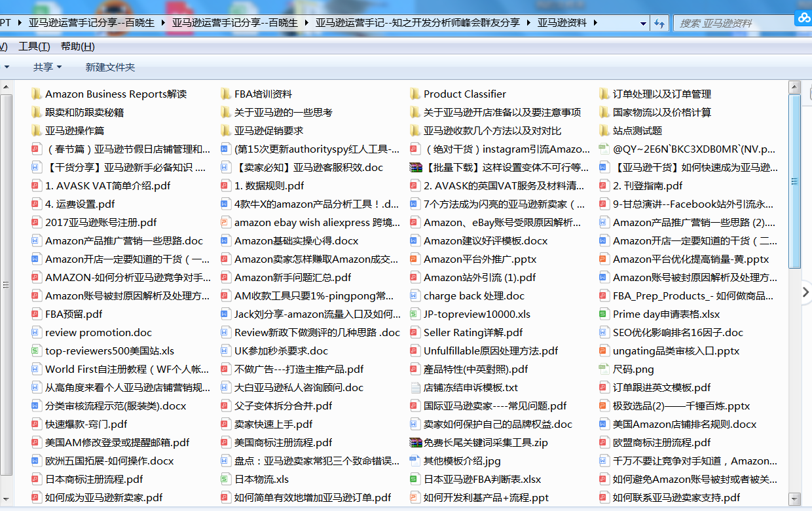Click the file list scrollbar up arrow
The width and height of the screenshot is (812, 511).
click(794, 87)
